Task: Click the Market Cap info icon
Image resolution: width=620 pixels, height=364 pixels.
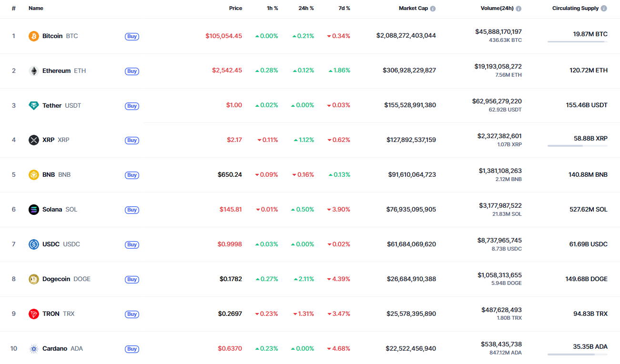Action: (x=433, y=9)
